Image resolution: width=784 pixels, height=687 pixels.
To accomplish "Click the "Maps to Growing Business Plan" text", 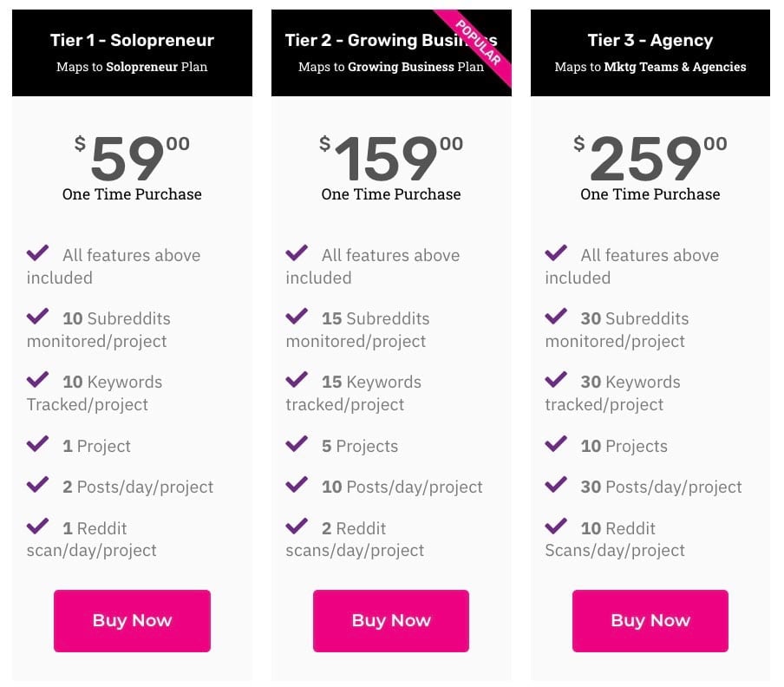I will click(390, 67).
